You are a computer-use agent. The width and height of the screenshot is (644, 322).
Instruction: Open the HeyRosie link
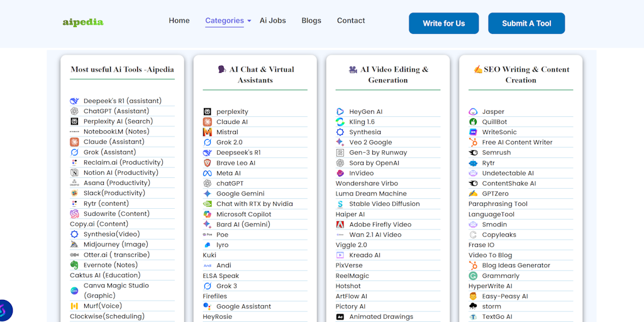(217, 317)
